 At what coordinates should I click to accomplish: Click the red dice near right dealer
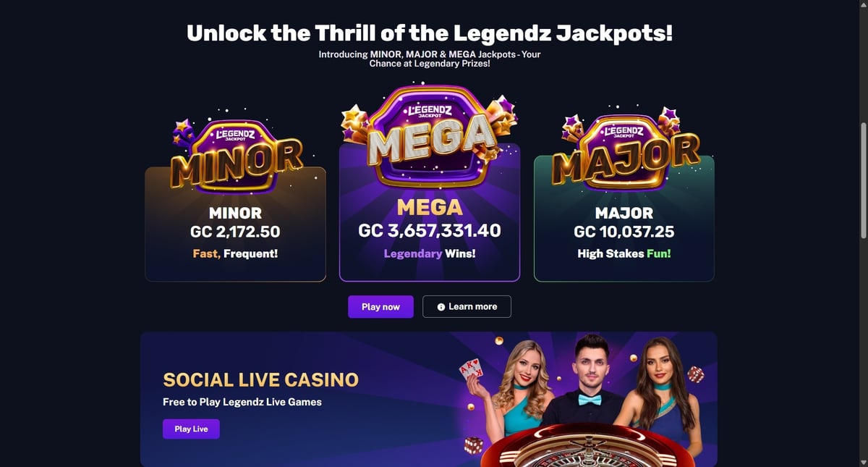pyautogui.click(x=695, y=374)
